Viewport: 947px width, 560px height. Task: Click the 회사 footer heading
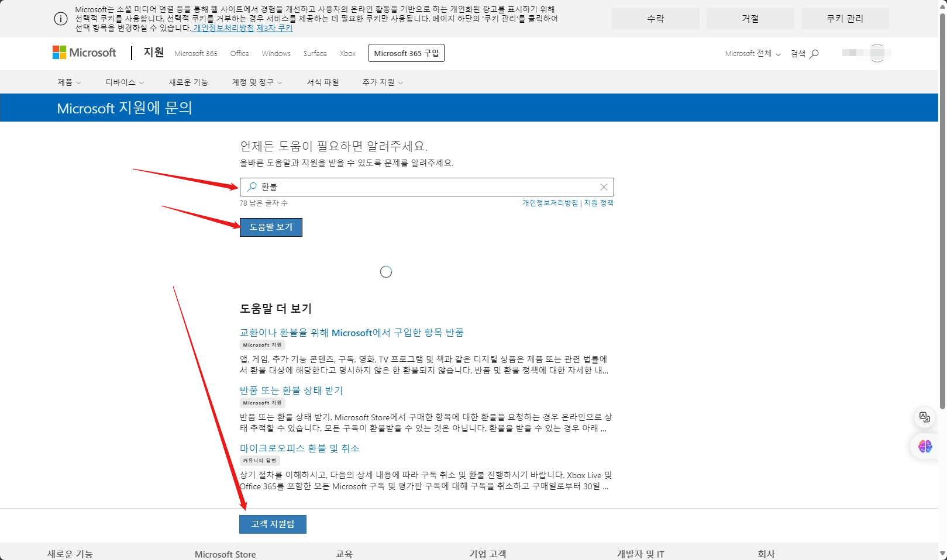point(766,554)
